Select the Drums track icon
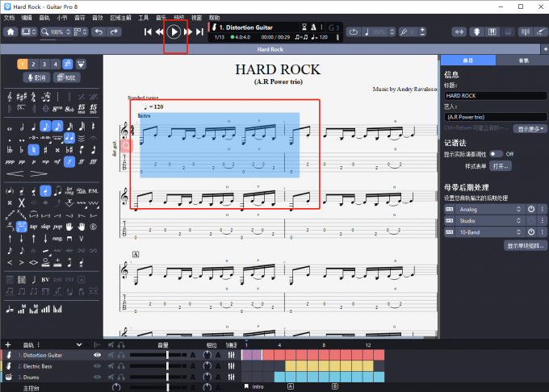549x392 pixels. [x=8, y=377]
